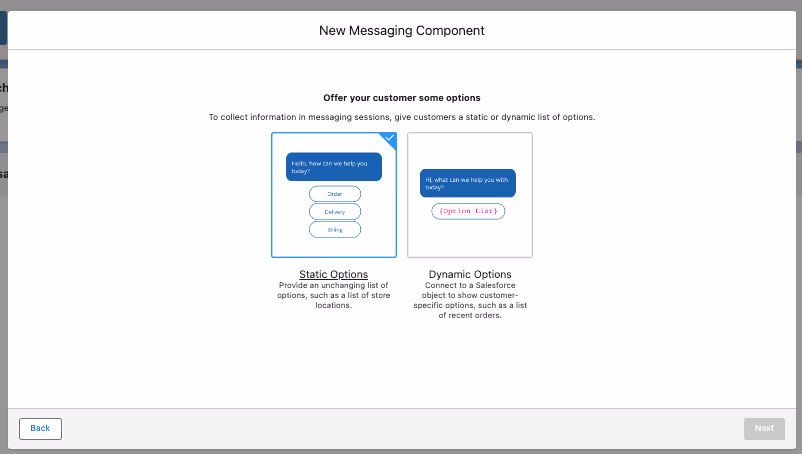The height and width of the screenshot is (454, 802).
Task: Click the 'Connect to a Salesforce object' description
Action: click(470, 300)
